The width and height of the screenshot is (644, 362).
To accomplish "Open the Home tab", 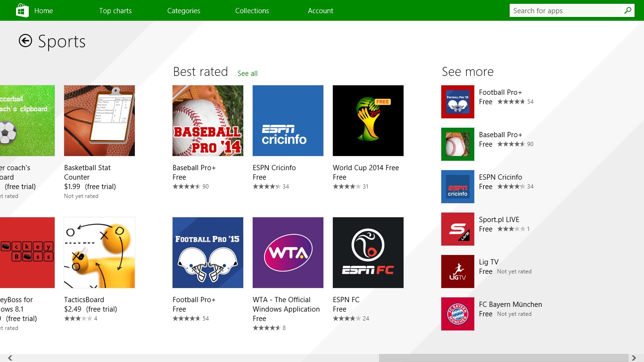I will tap(43, 10).
